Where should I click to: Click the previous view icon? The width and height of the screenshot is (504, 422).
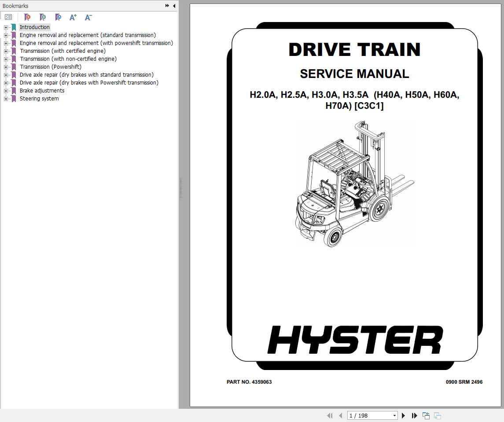(426, 415)
